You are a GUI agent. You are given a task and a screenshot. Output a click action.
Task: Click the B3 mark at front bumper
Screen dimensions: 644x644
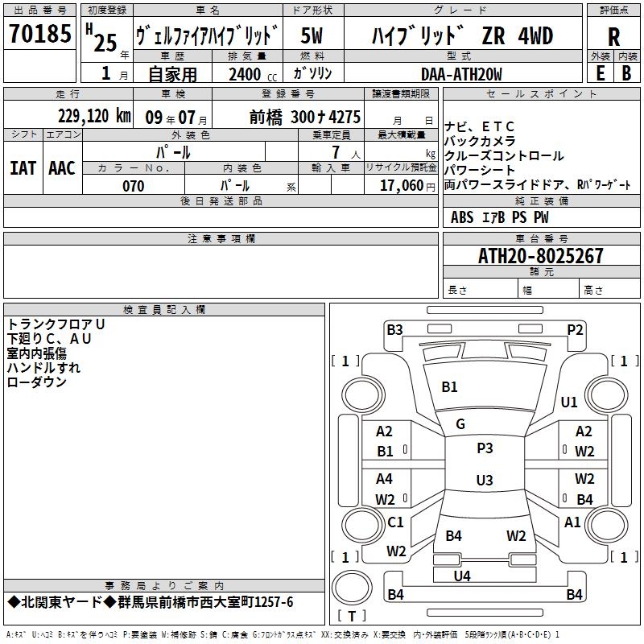(394, 329)
